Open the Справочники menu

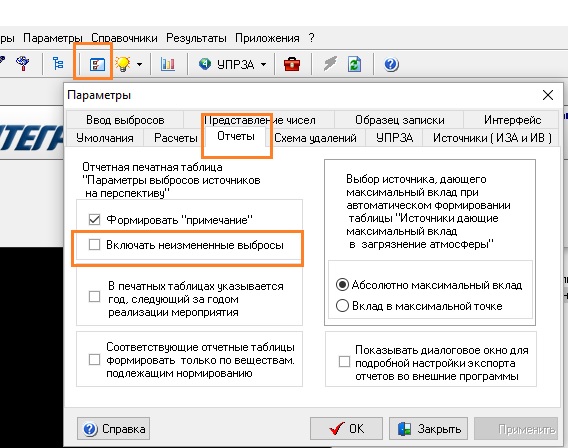click(124, 38)
